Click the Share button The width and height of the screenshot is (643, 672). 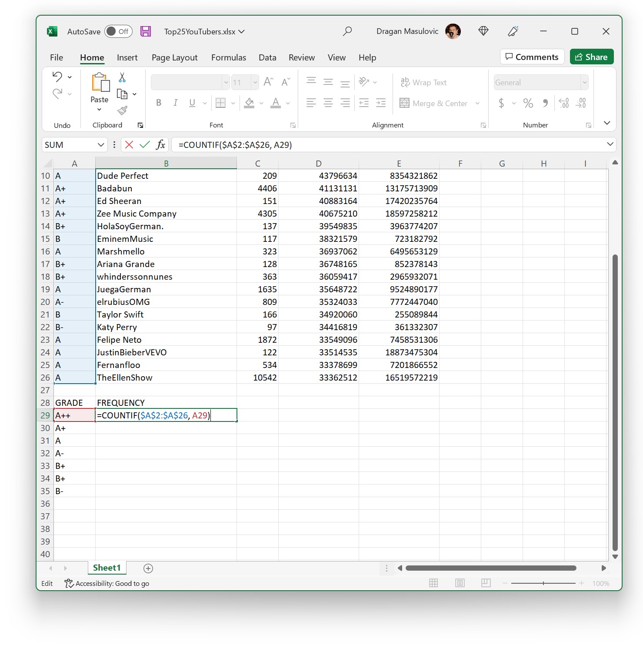[592, 57]
